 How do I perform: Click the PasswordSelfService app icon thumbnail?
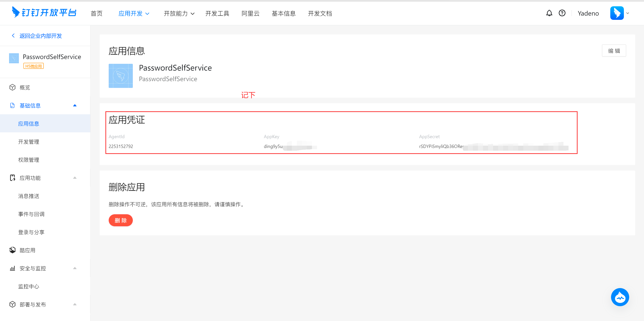[120, 76]
